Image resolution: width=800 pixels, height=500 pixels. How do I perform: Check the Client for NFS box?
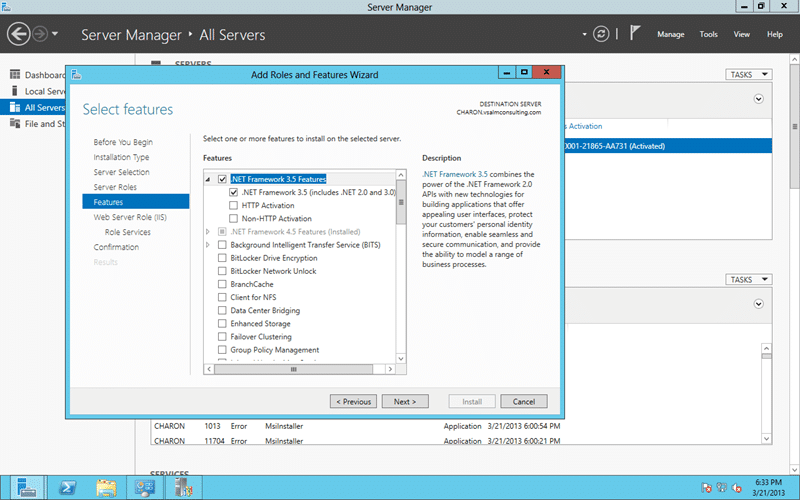point(222,297)
